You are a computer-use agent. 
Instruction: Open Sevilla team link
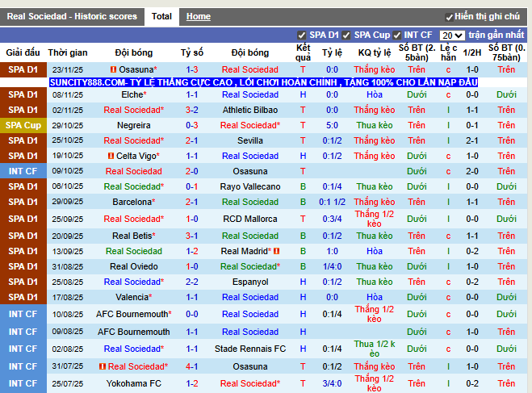point(250,140)
